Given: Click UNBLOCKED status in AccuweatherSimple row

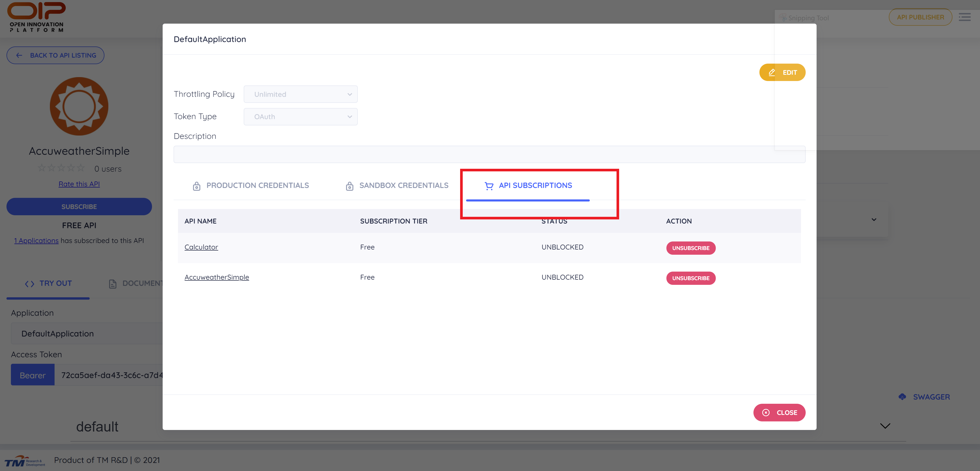Looking at the screenshot, I should pyautogui.click(x=562, y=277).
